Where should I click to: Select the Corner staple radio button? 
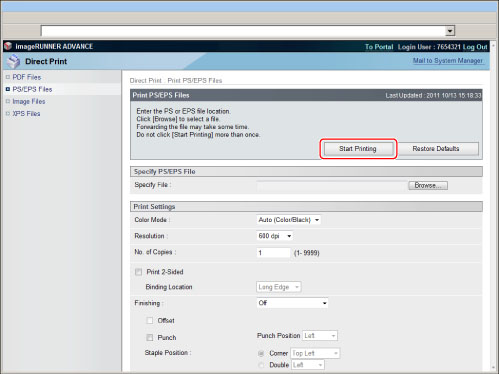pyautogui.click(x=261, y=353)
